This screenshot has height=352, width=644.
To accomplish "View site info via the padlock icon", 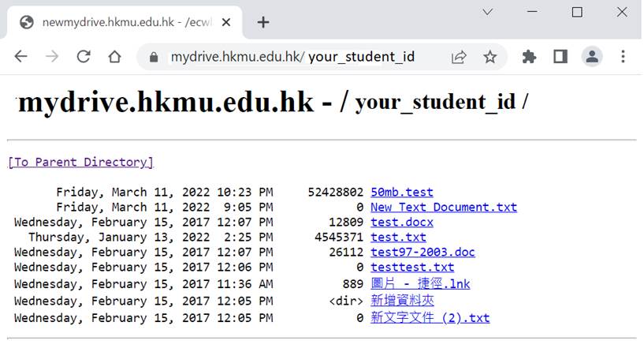I will [x=154, y=57].
